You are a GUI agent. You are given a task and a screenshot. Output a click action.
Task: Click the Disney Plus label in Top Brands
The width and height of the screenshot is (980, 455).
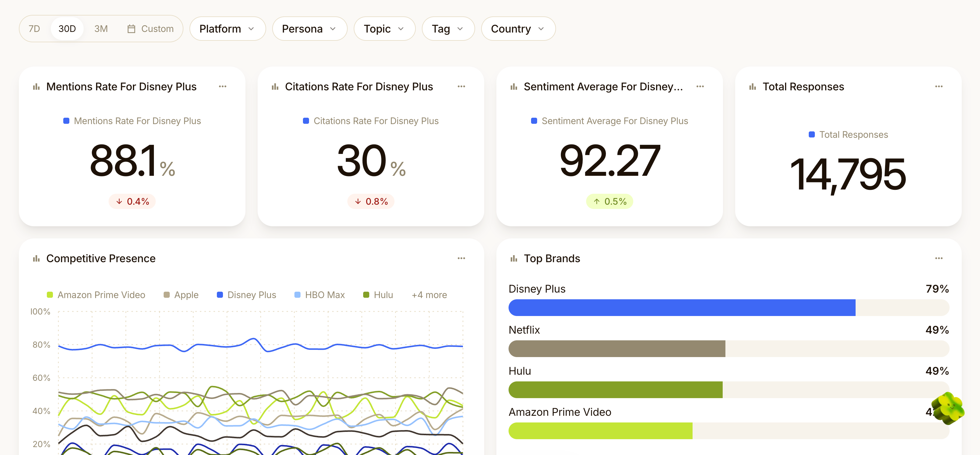[x=537, y=289]
